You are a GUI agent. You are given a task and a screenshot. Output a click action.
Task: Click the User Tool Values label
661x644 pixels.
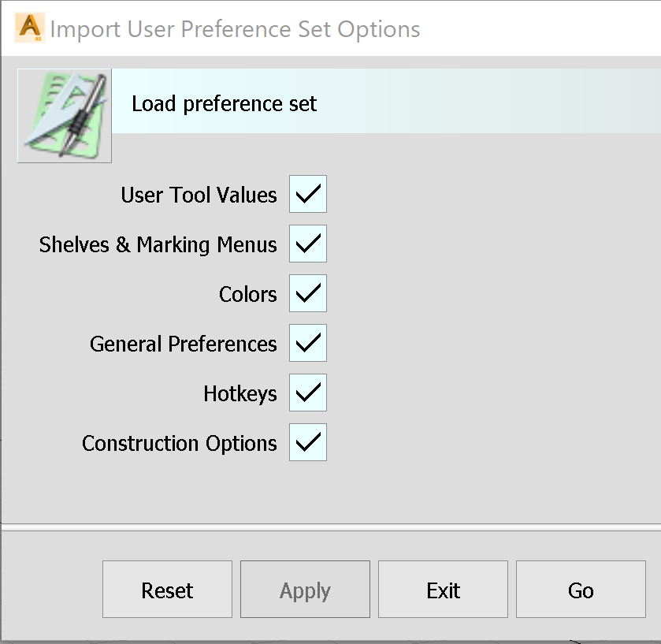point(198,194)
